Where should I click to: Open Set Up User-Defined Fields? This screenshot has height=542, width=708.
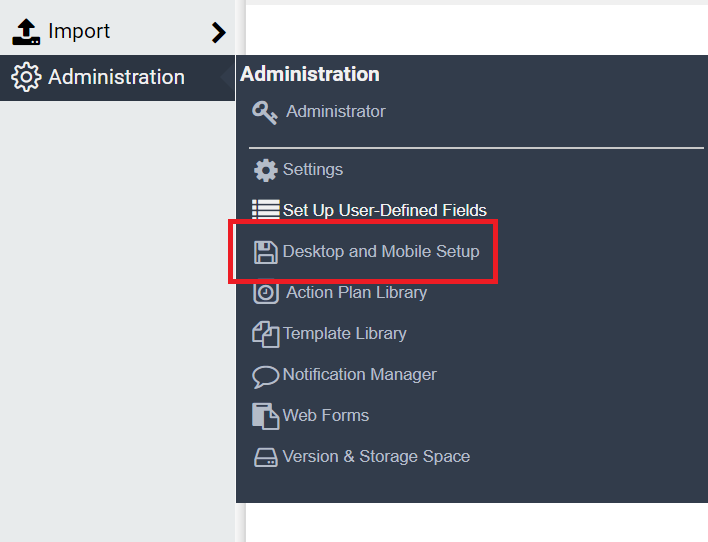click(x=385, y=210)
